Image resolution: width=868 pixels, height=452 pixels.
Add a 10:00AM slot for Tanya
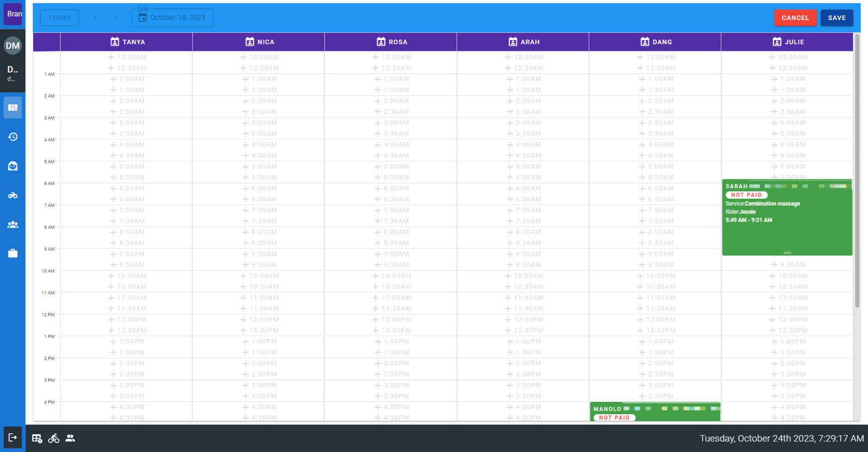tap(127, 276)
